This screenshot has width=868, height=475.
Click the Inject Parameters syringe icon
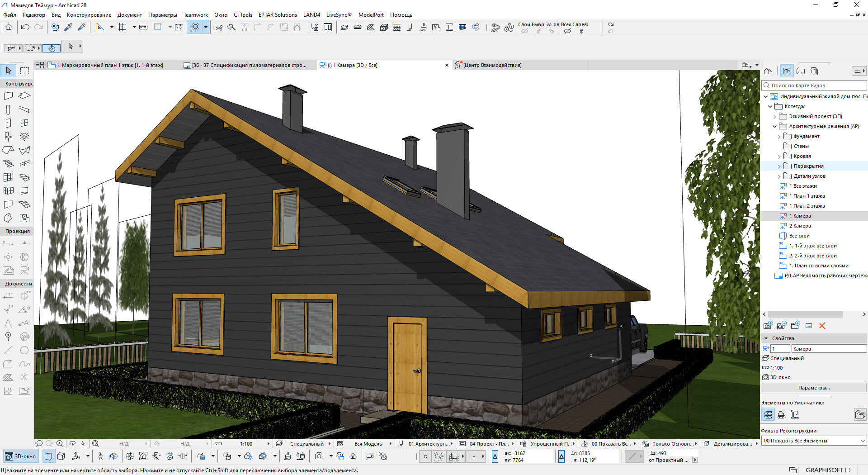[82, 28]
